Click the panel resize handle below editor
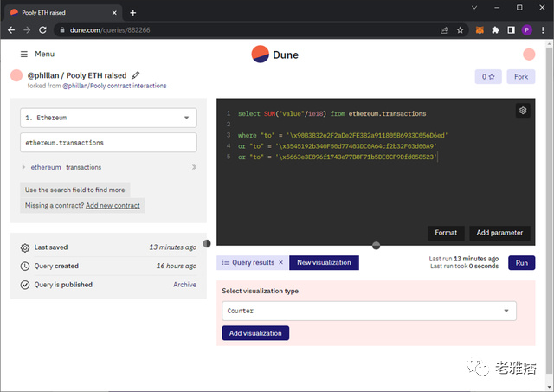The image size is (554, 392). coord(376,246)
